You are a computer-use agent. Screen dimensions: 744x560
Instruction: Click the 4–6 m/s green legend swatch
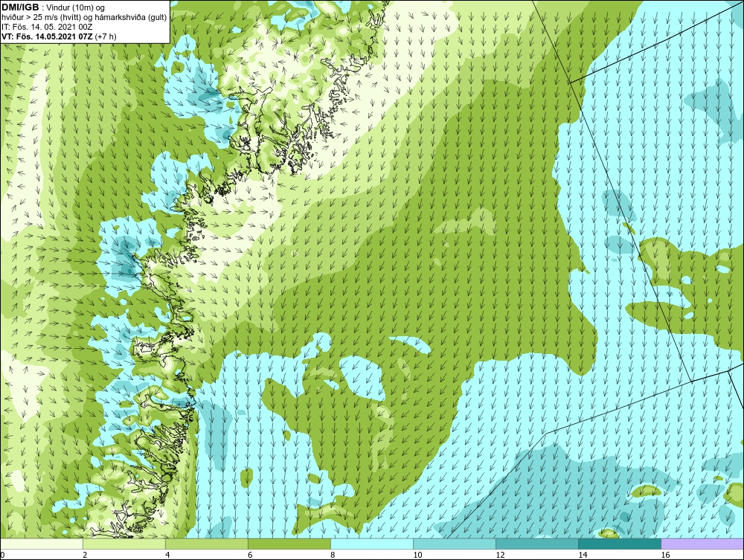pos(207,544)
